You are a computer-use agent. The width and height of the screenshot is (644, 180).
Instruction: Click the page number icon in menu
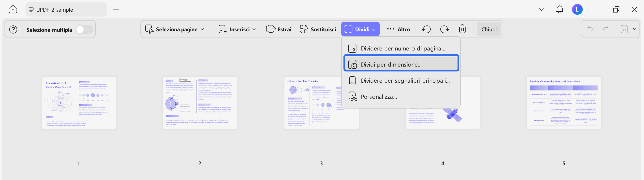point(352,48)
